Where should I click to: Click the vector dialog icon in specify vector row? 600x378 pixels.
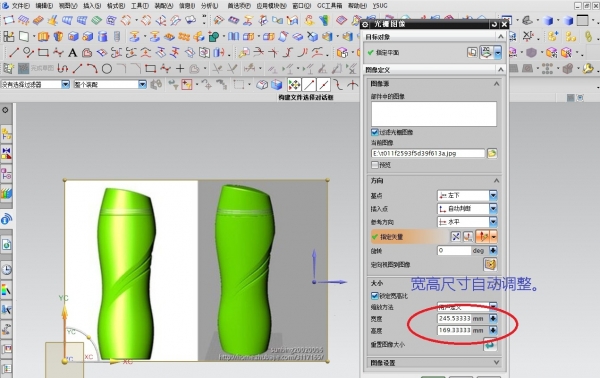coord(468,237)
